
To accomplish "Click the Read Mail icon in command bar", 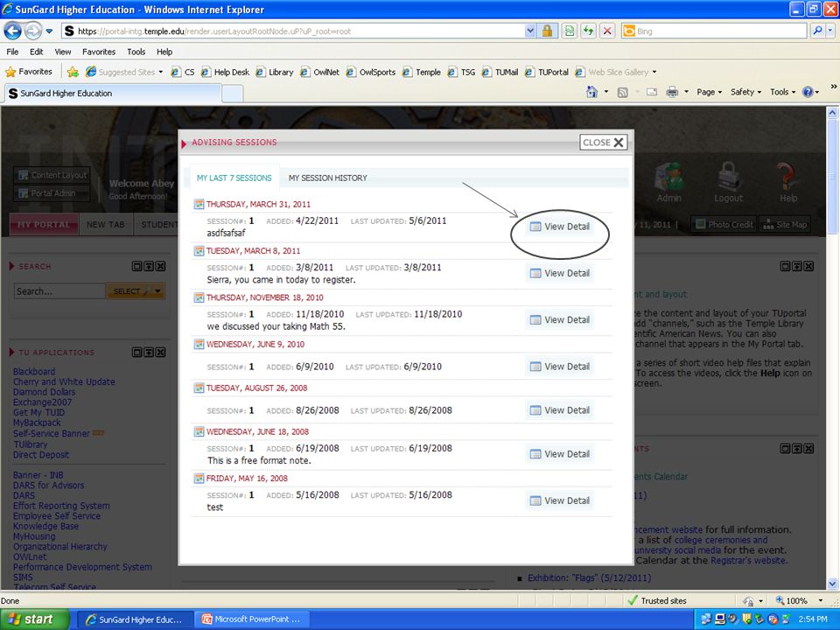I will [651, 92].
